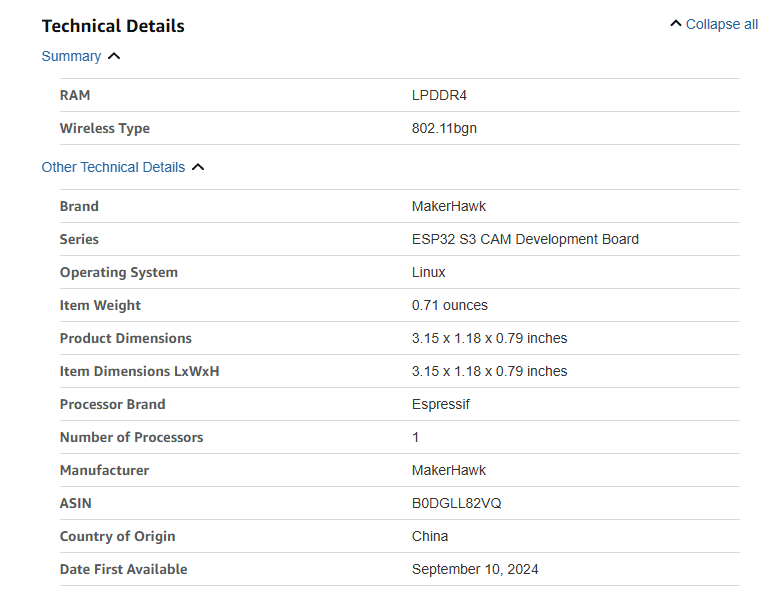Select the Espressif value
Viewport: 776px width, 604px height.
click(440, 404)
